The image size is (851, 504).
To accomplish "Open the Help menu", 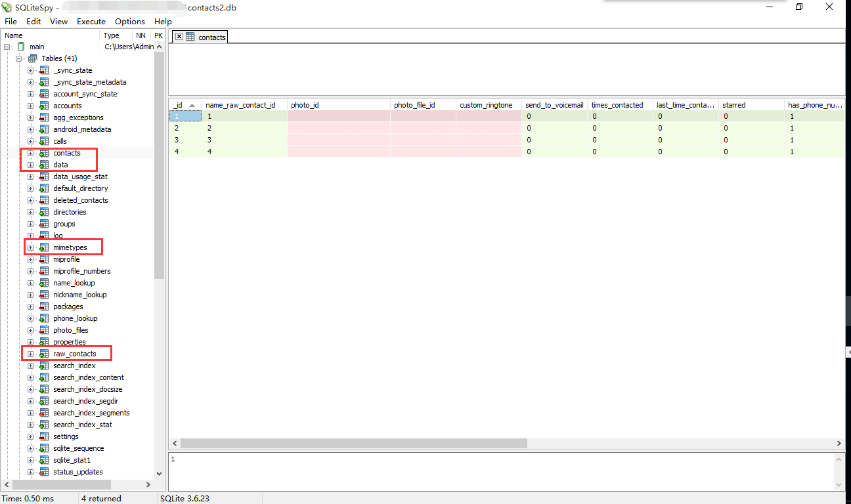I will (163, 22).
